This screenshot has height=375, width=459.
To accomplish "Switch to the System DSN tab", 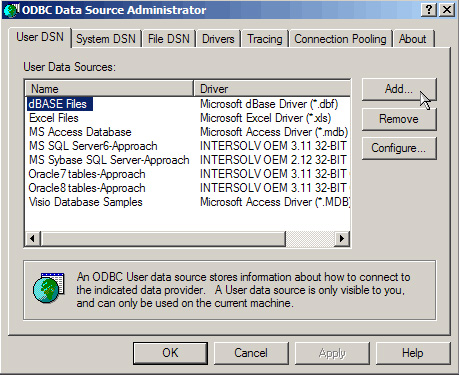I will coord(106,39).
